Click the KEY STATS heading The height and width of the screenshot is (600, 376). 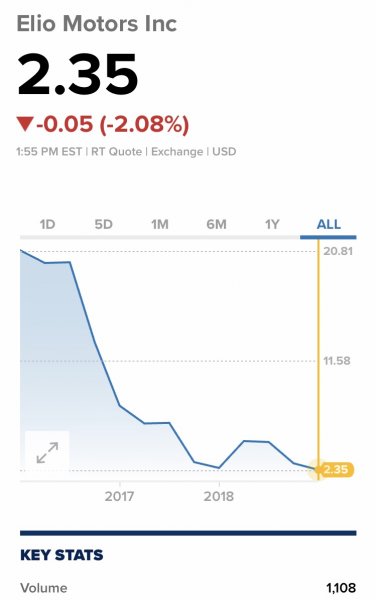[x=62, y=555]
